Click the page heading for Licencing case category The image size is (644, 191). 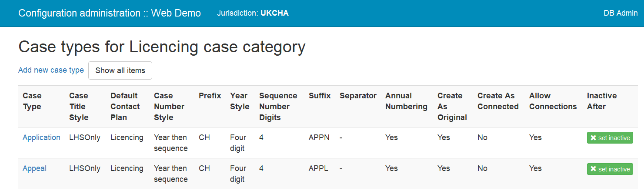[162, 47]
